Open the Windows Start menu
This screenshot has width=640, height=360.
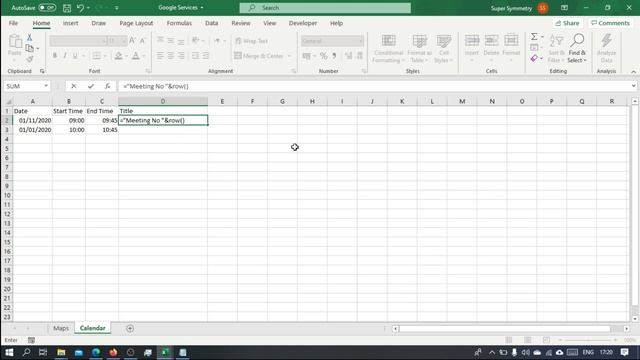(x=9, y=352)
